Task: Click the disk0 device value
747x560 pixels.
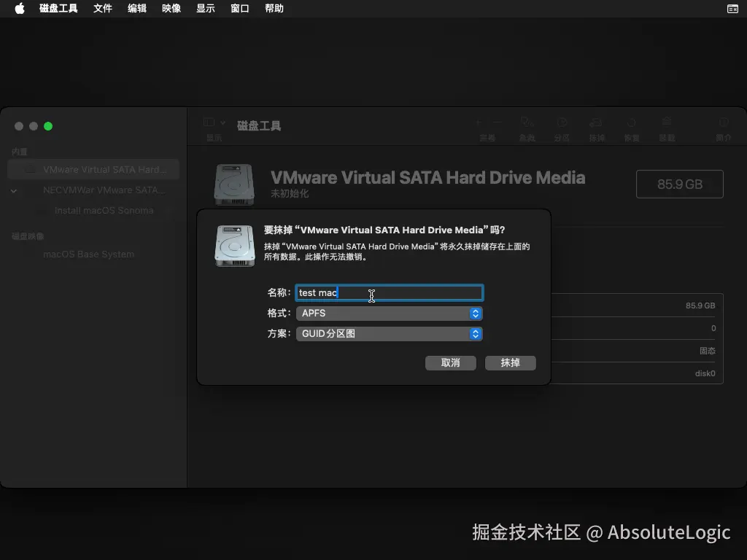Action: point(705,373)
